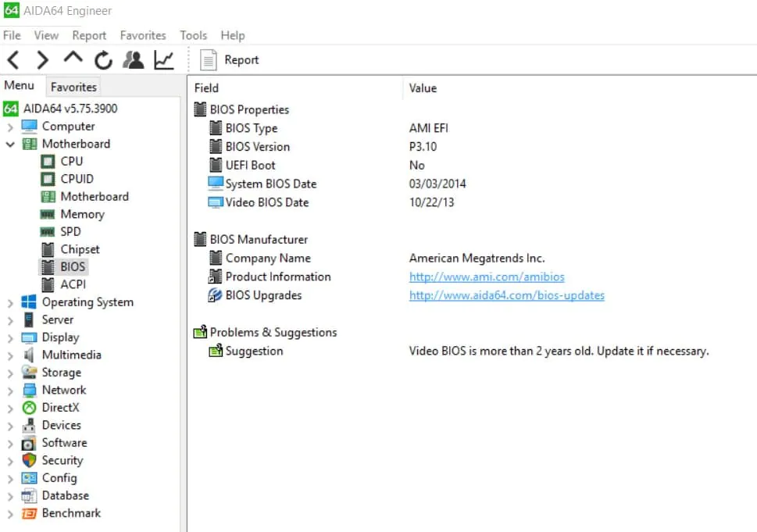
Task: Select the Motherboard child item under Motherboard
Action: [x=95, y=197]
